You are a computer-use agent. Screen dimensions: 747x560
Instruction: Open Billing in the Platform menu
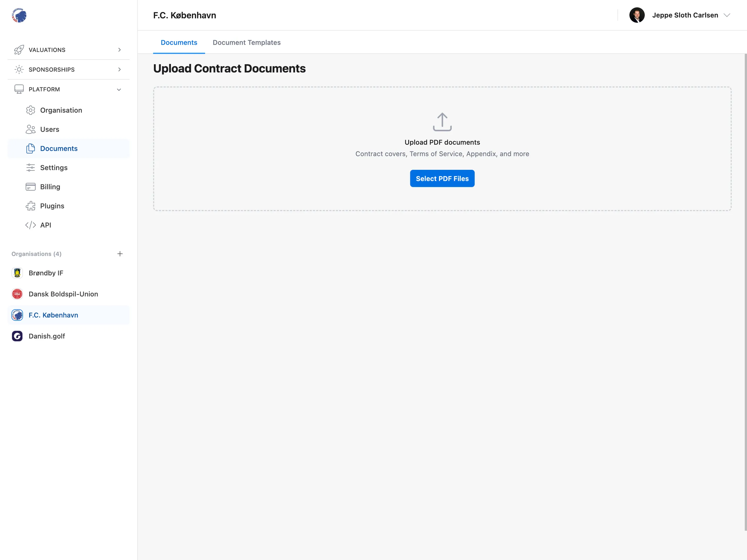69,187
